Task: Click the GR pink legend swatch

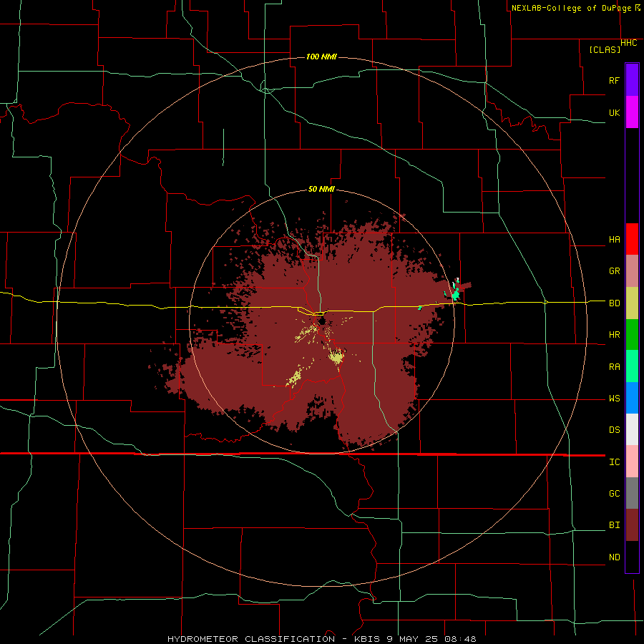Action: (632, 271)
